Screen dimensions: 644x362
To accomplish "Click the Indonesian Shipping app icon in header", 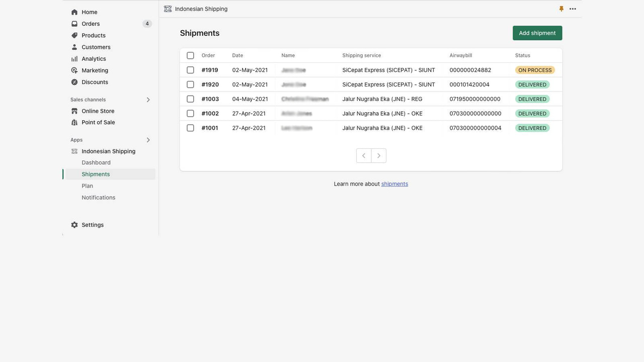I will pos(167,9).
